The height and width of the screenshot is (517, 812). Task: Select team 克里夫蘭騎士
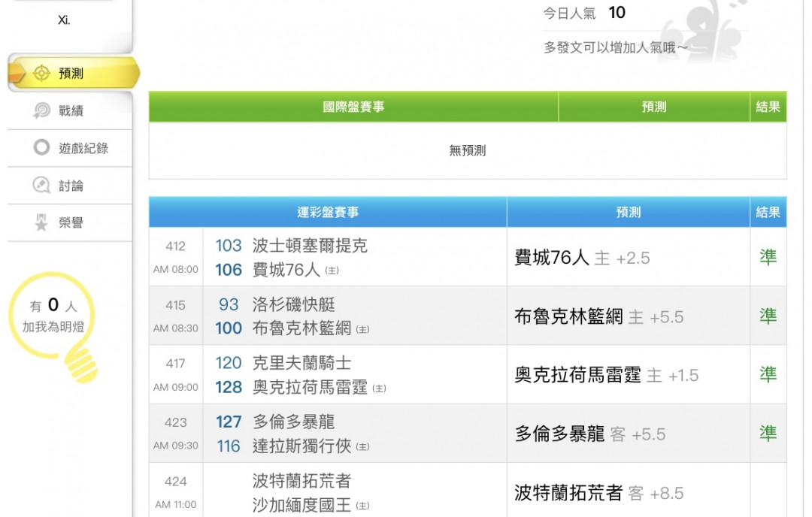coord(302,363)
